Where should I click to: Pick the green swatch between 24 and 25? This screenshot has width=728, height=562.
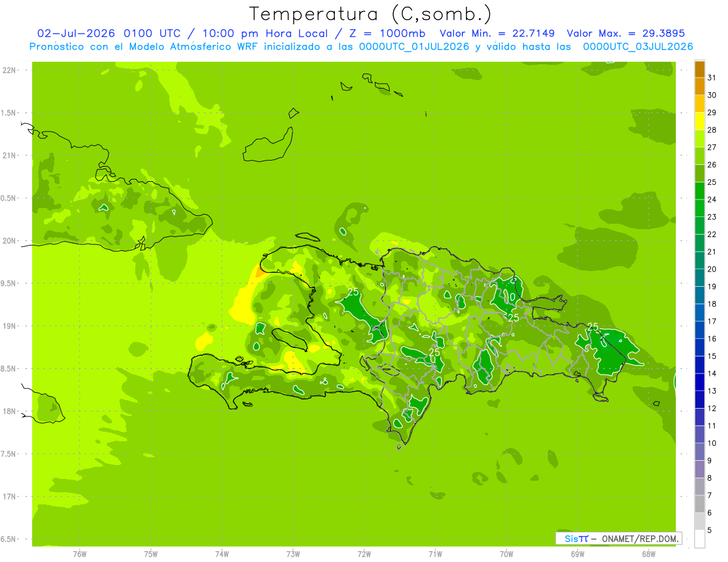[x=699, y=191]
